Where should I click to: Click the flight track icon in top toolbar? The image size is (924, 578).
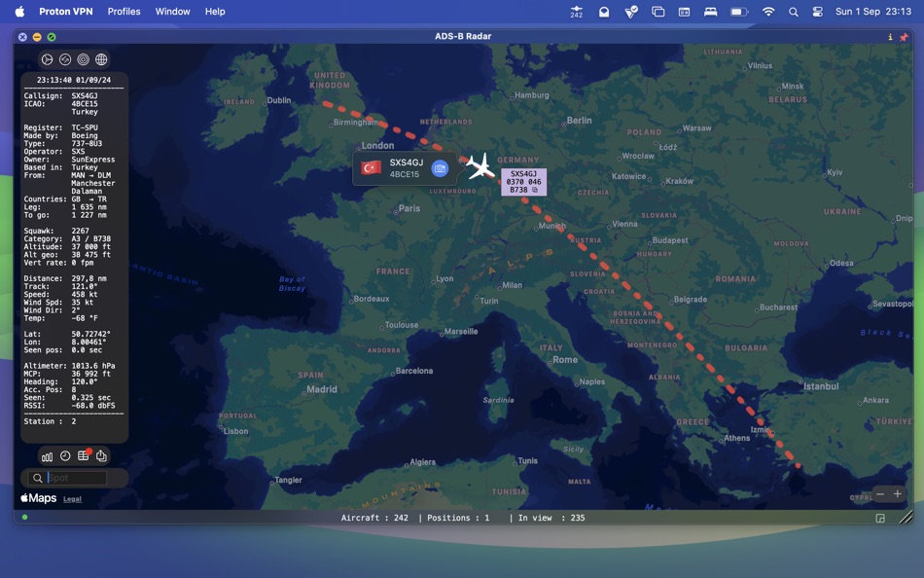click(65, 59)
